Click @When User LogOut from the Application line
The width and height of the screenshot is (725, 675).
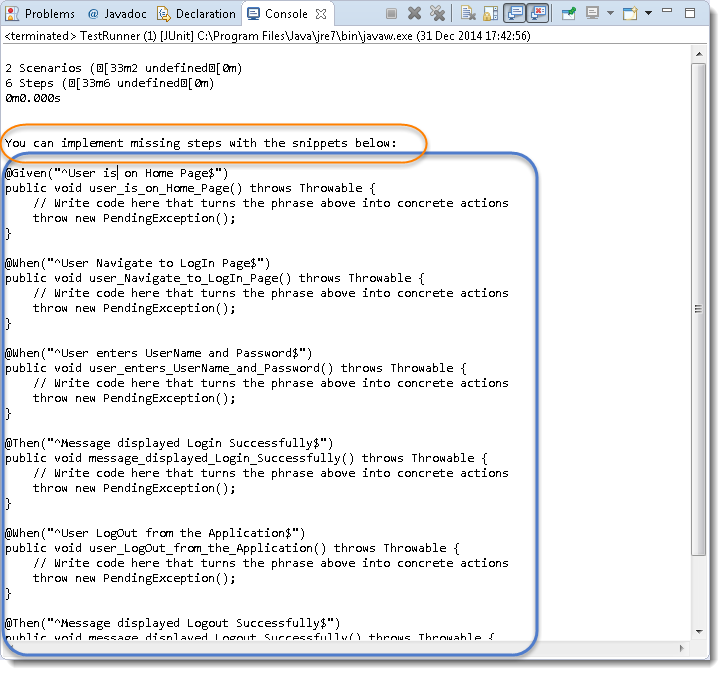[x=155, y=534]
